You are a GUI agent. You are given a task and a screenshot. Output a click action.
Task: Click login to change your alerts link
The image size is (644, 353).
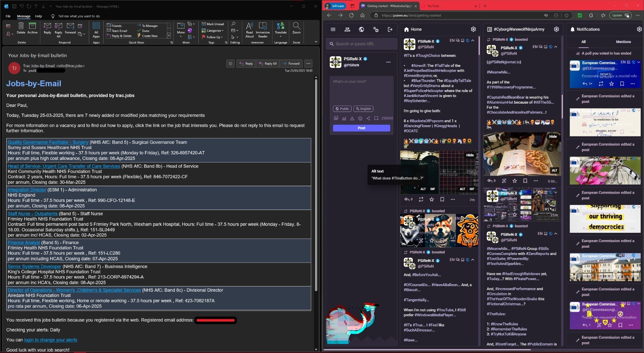[50, 340]
